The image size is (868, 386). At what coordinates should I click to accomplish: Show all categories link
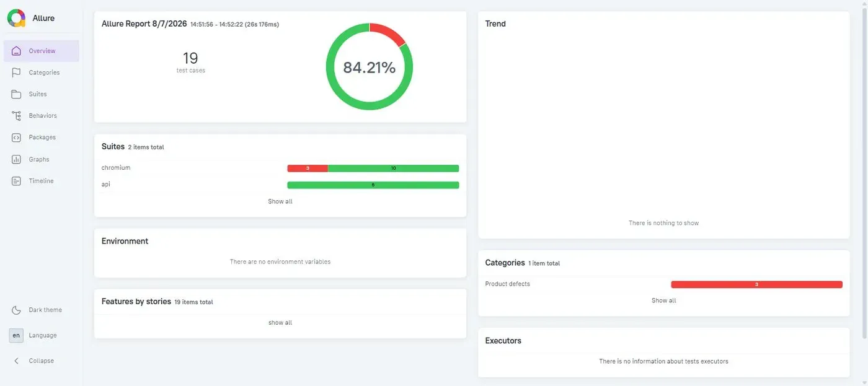[x=663, y=300]
